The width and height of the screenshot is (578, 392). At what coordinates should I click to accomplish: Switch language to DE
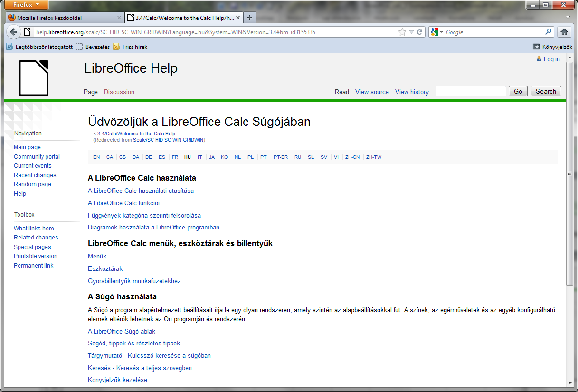(x=149, y=157)
